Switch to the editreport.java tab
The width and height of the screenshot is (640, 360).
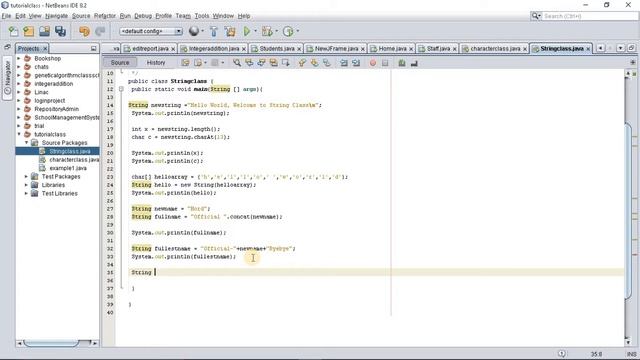[x=150, y=49]
